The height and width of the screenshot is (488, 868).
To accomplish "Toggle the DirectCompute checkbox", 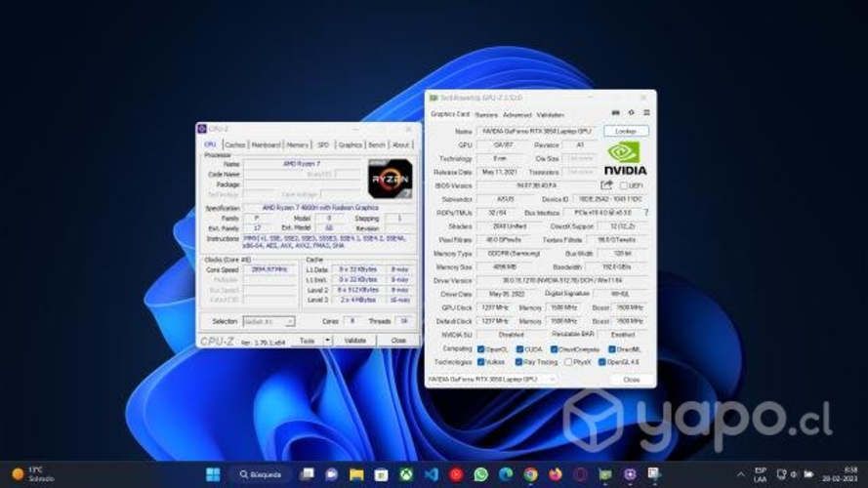I will 555,349.
